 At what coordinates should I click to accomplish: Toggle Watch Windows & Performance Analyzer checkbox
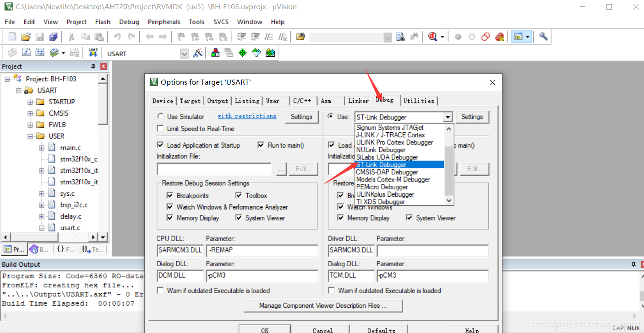(x=170, y=207)
